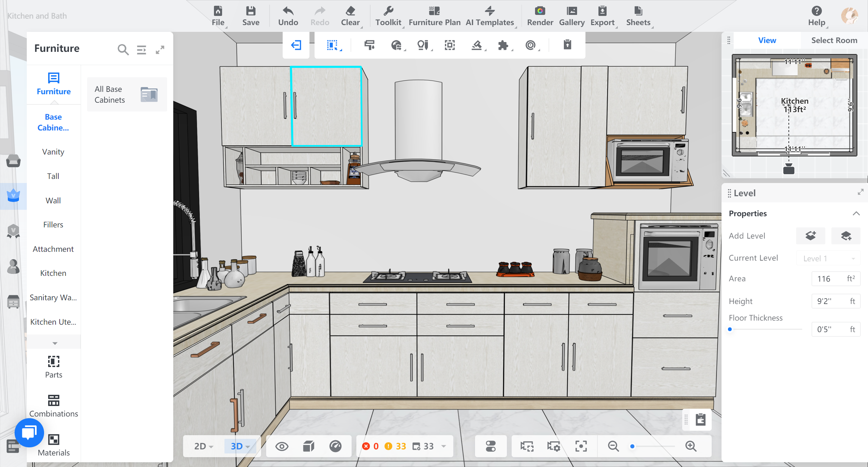Select the Vanity category
Screen dimensions: 868x467
click(53, 152)
